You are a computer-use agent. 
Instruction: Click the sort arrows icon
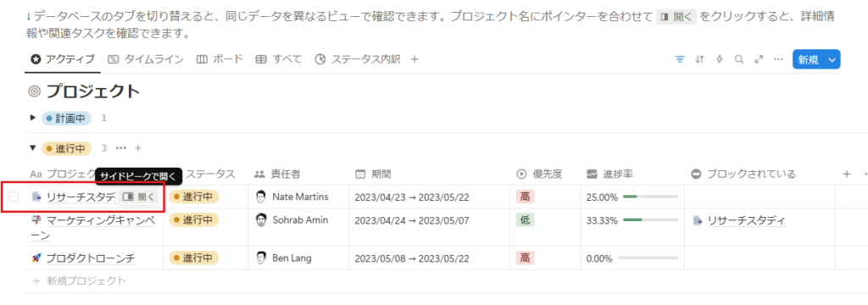pyautogui.click(x=699, y=59)
